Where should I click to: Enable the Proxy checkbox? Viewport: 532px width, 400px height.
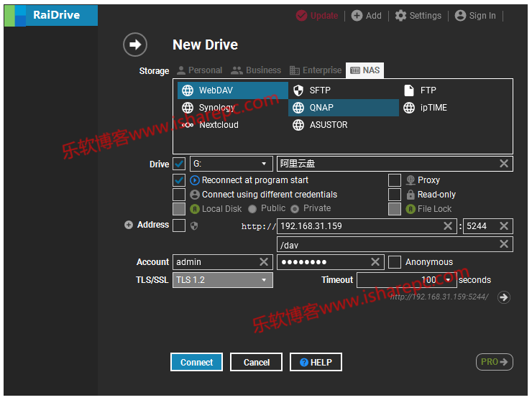click(395, 180)
